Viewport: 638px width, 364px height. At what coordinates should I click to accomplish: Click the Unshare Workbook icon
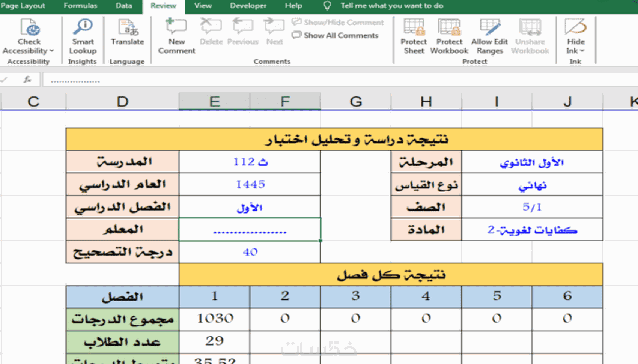pos(530,27)
